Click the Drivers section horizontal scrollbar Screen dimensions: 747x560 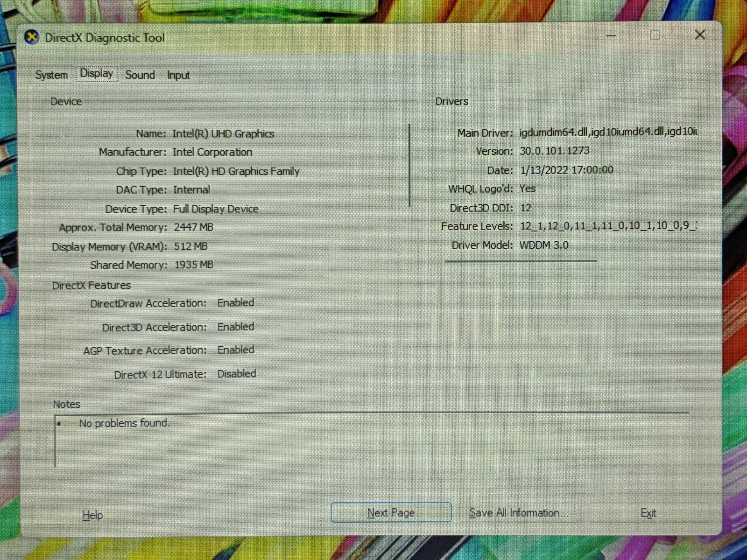point(521,261)
